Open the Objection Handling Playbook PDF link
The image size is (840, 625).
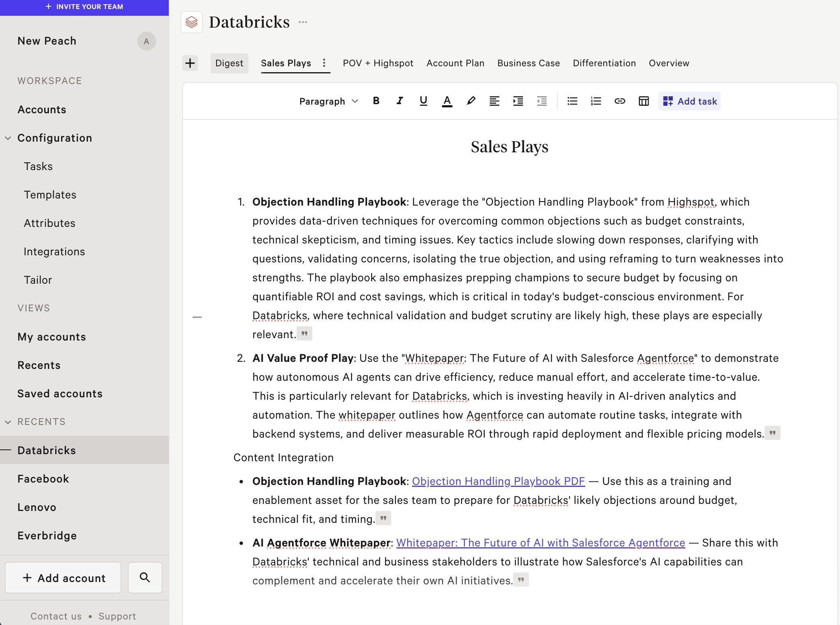[x=498, y=481]
